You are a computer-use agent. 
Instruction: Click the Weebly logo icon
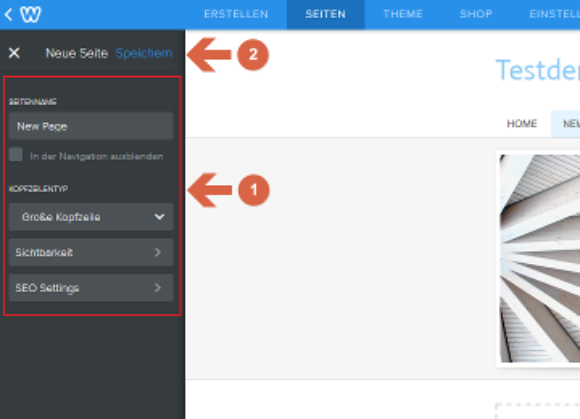[30, 14]
